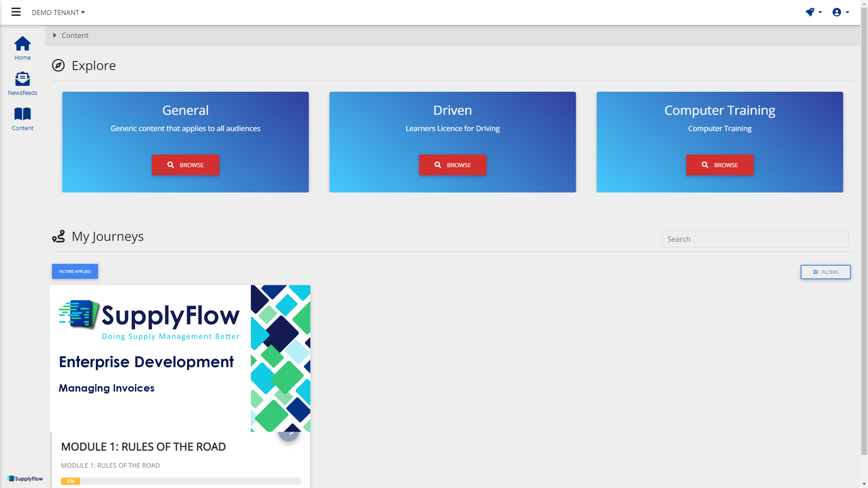
Task: Click the Explore compass icon
Action: pos(58,65)
